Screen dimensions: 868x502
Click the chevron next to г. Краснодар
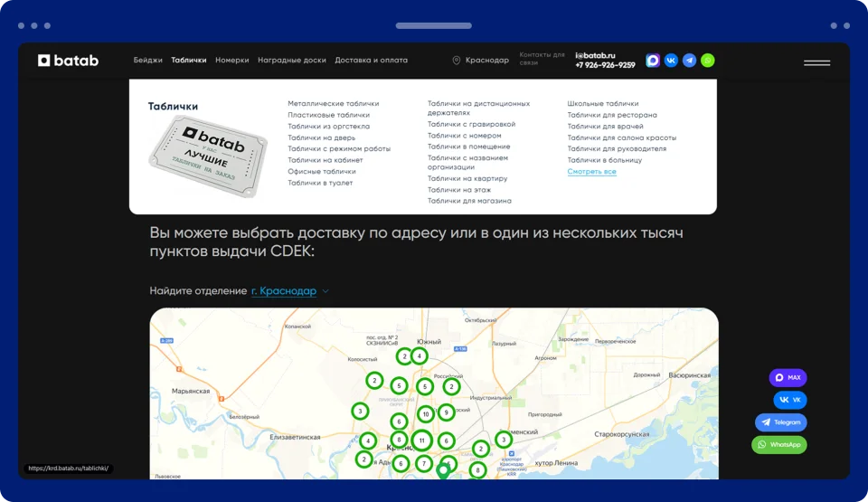[325, 291]
